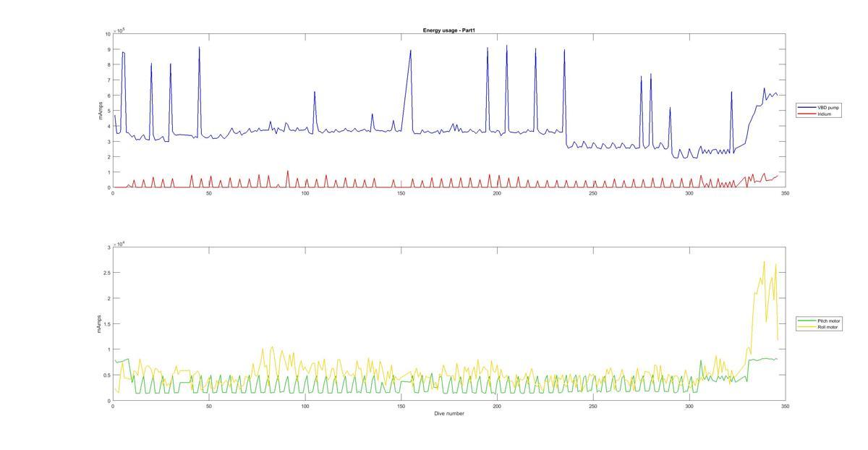Click x-axis tick '300' under the upper plot
Image resolution: width=868 pixels, height=450 pixels.
(x=689, y=192)
